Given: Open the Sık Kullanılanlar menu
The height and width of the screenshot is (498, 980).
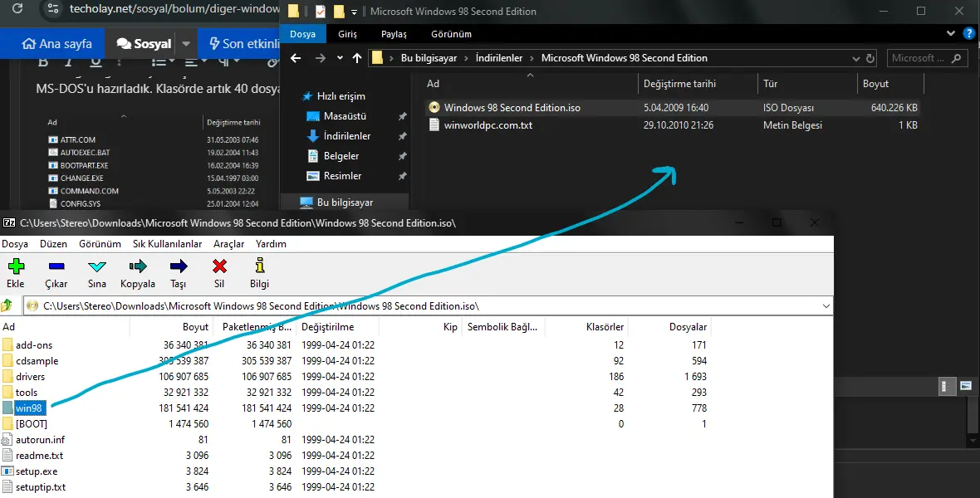Looking at the screenshot, I should [x=168, y=244].
